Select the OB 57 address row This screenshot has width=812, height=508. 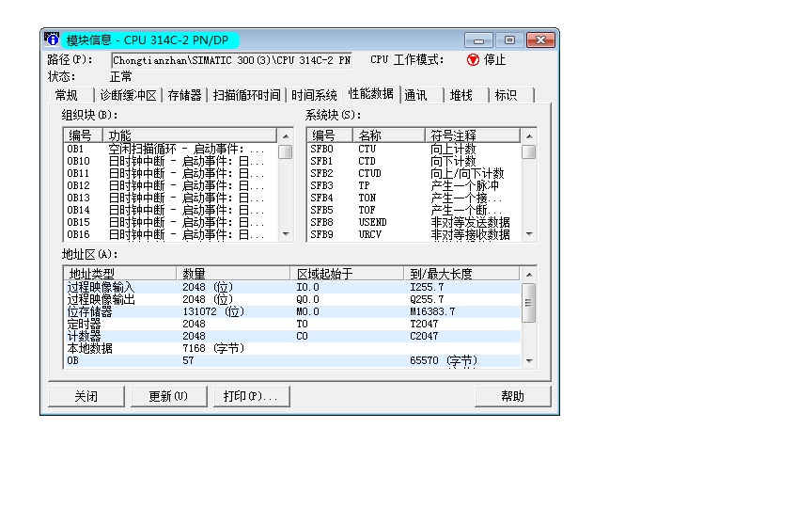(292, 361)
